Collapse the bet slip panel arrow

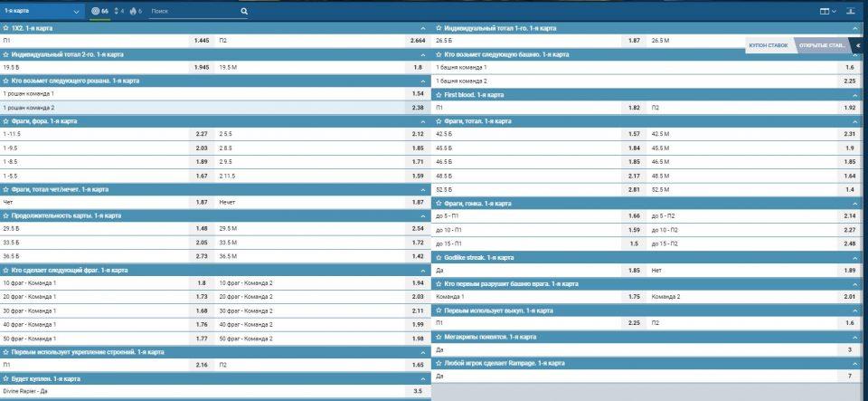[x=855, y=44]
